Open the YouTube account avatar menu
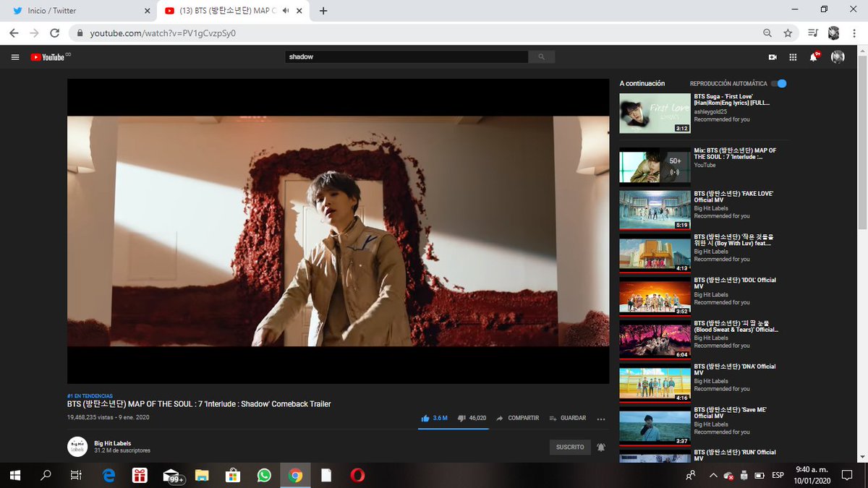The width and height of the screenshot is (868, 488). coord(838,56)
